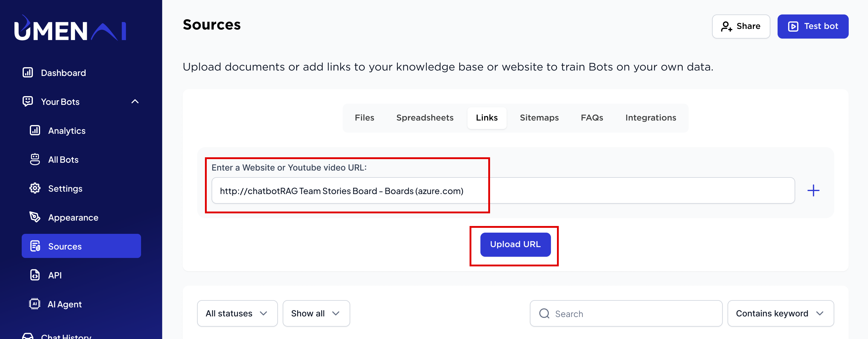Open Dashboard from the sidebar icon
The image size is (868, 339).
(28, 72)
